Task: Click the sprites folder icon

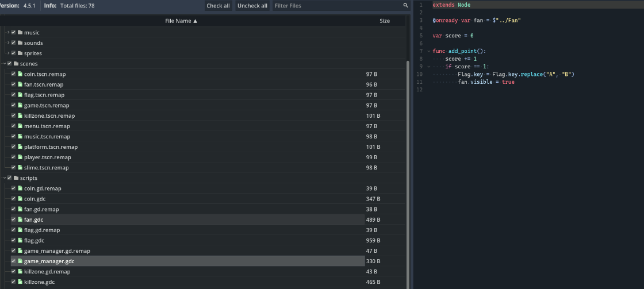Action: click(20, 53)
